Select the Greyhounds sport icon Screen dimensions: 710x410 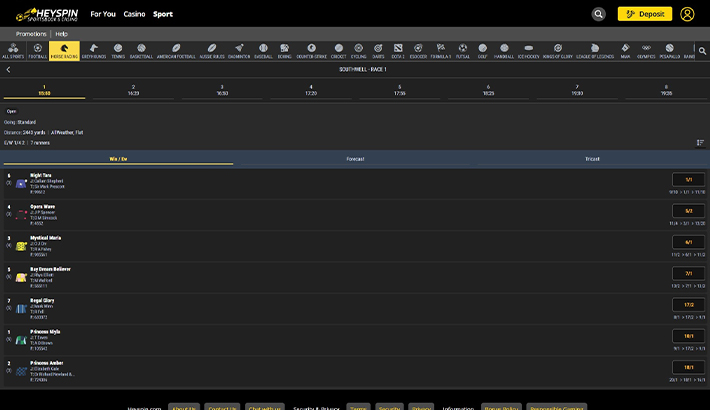(93, 50)
